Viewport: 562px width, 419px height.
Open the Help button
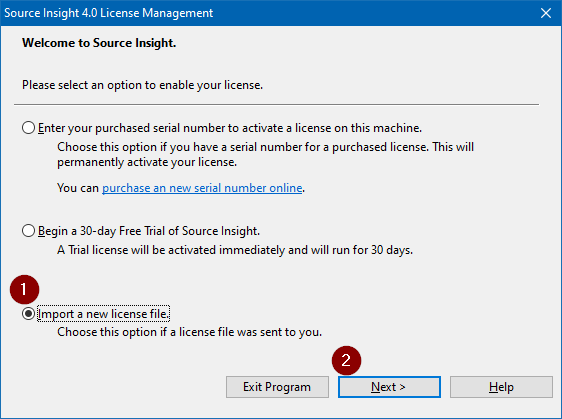pos(501,387)
